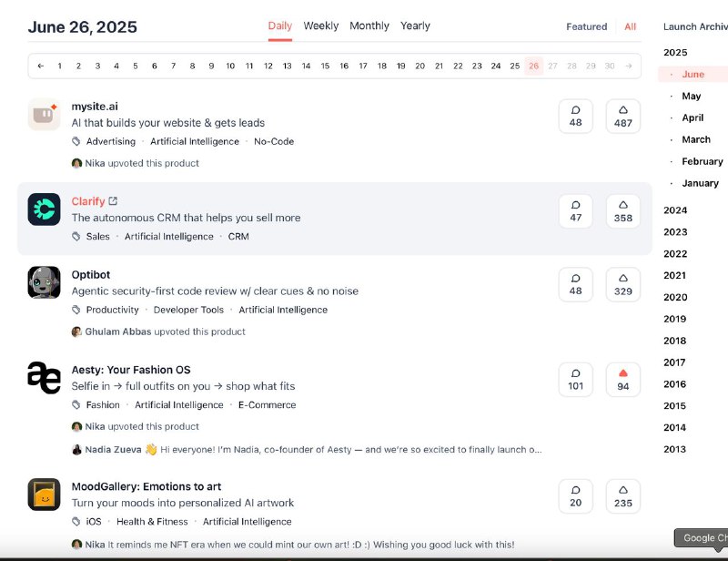
Task: Open the Health & Fitness tag
Action: click(152, 522)
